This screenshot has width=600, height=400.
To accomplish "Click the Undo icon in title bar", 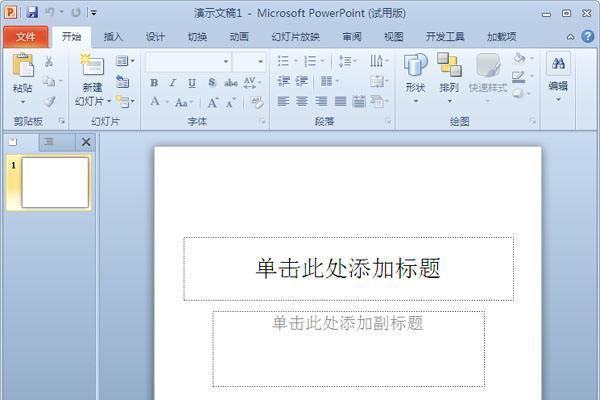I will tap(50, 13).
